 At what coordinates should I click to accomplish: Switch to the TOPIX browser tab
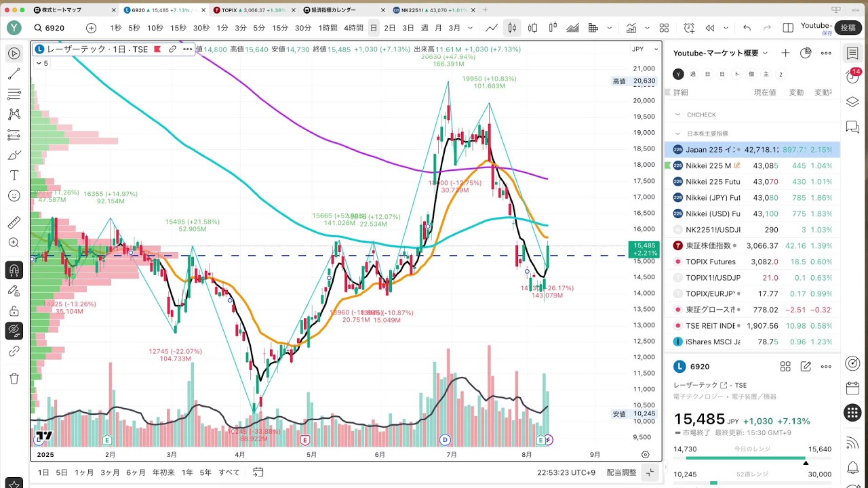254,10
